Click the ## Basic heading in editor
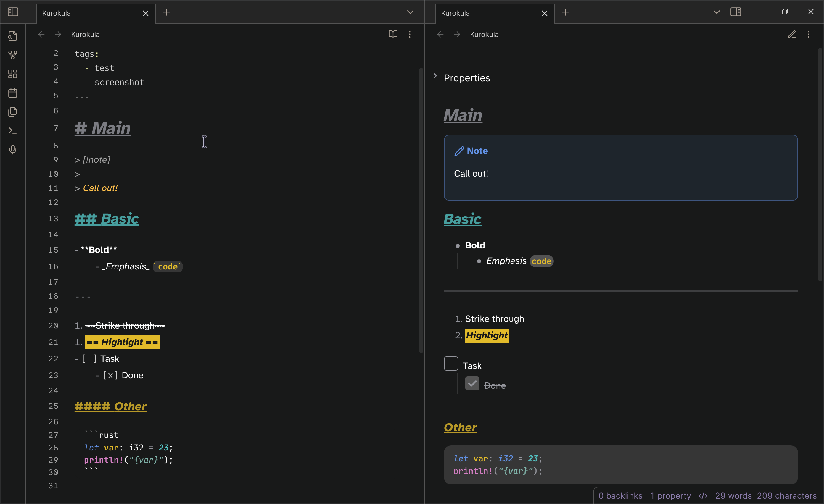 pyautogui.click(x=106, y=219)
